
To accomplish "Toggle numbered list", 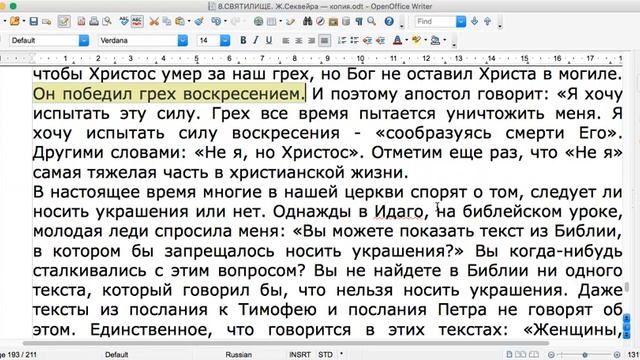I will tap(342, 40).
